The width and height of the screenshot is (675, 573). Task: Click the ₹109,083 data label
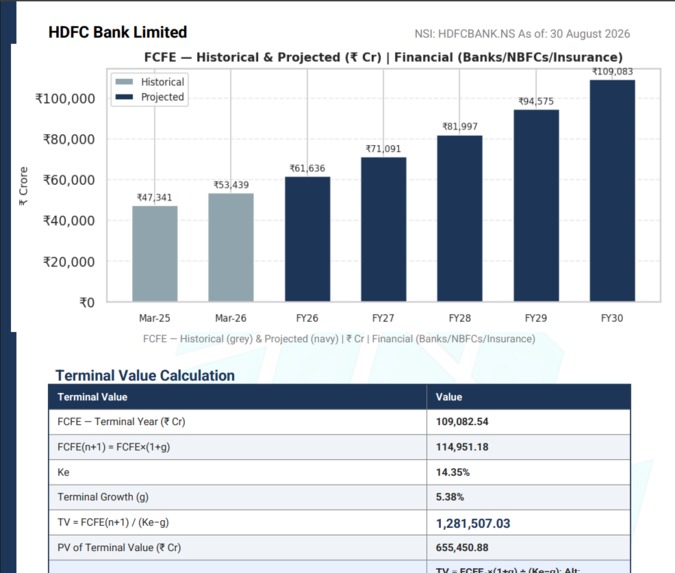tap(612, 71)
